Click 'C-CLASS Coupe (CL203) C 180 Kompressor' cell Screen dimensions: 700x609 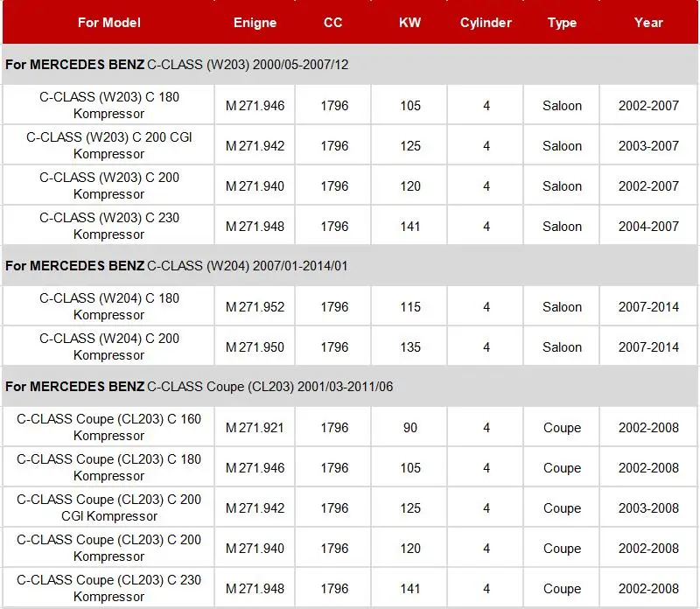pyautogui.click(x=108, y=467)
